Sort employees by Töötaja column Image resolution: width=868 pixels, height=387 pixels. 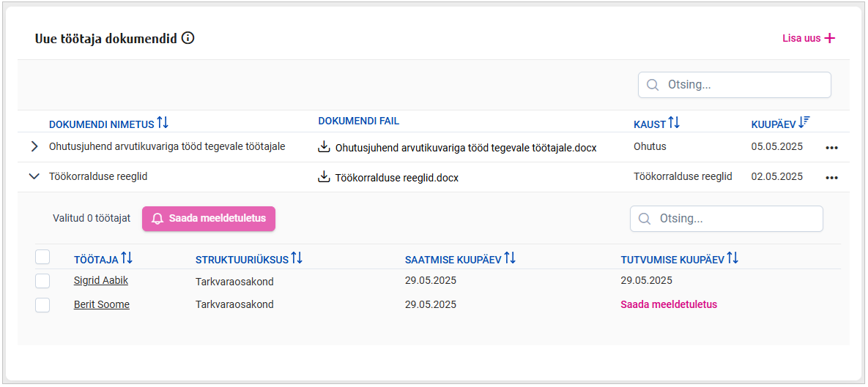[127, 258]
